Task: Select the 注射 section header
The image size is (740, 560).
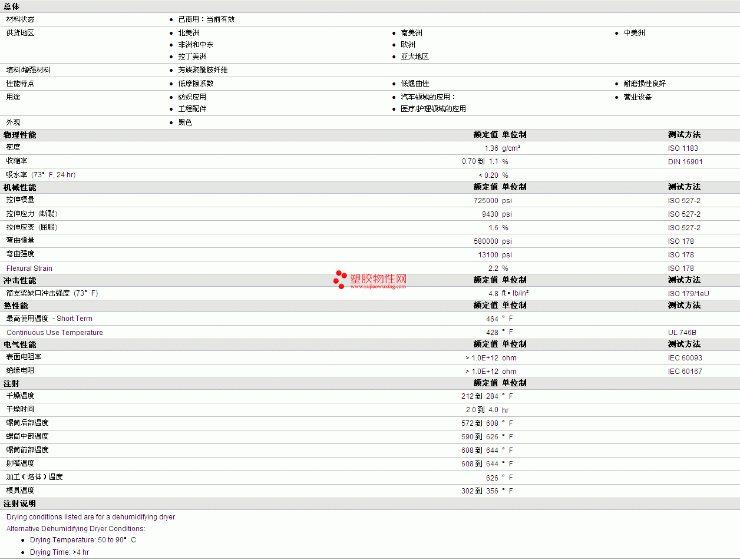Action: [11, 383]
